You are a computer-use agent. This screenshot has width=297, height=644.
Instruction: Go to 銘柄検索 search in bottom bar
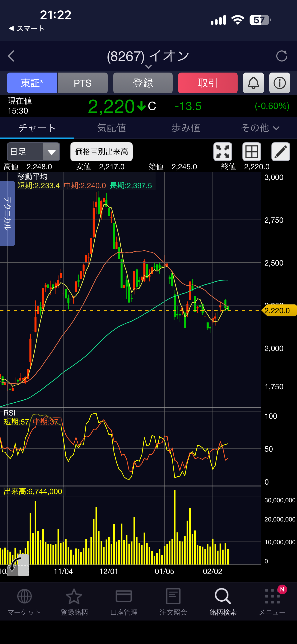[x=223, y=601]
